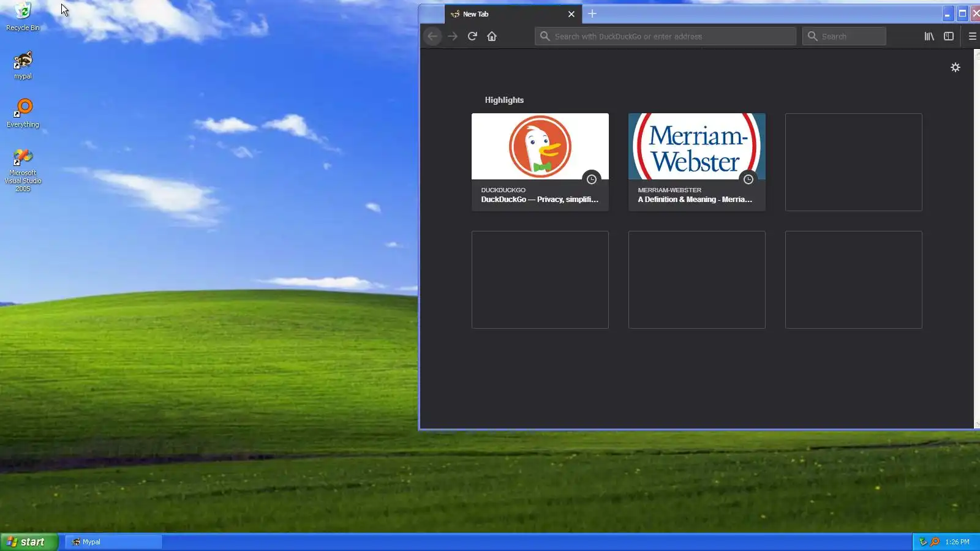Reload the current page

[x=472, y=36]
